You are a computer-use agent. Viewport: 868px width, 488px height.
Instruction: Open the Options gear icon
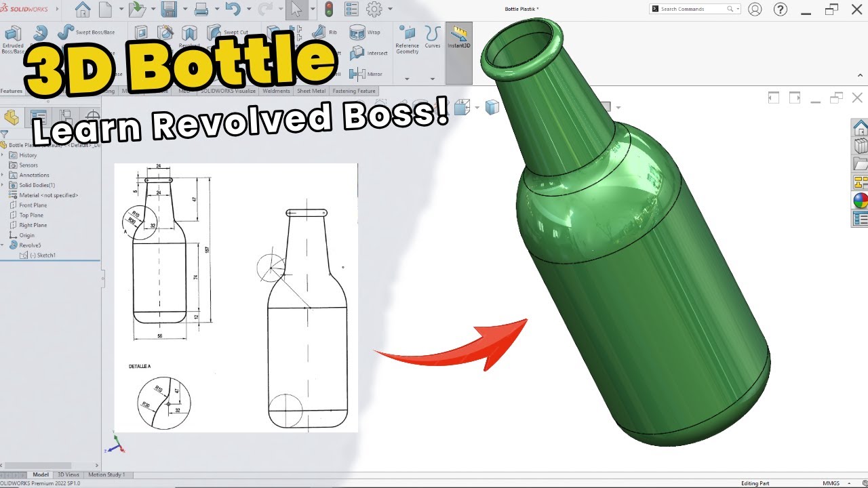pyautogui.click(x=374, y=9)
